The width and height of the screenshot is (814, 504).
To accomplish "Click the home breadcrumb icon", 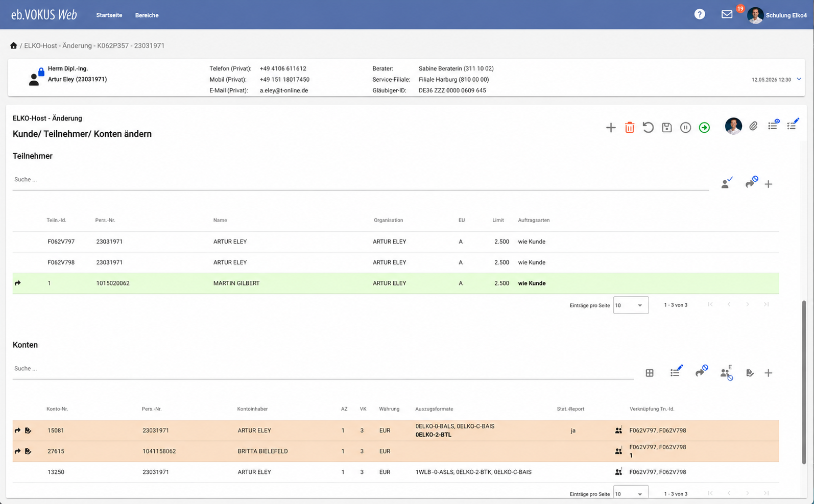I will pos(14,45).
